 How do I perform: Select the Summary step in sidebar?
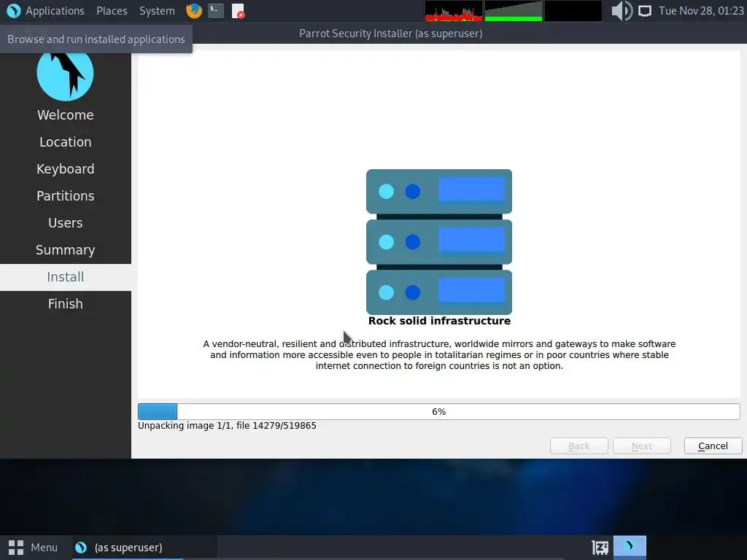coord(65,250)
